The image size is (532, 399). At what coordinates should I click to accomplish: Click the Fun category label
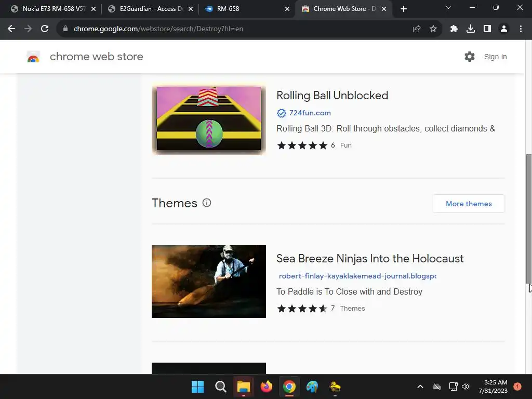click(x=345, y=145)
